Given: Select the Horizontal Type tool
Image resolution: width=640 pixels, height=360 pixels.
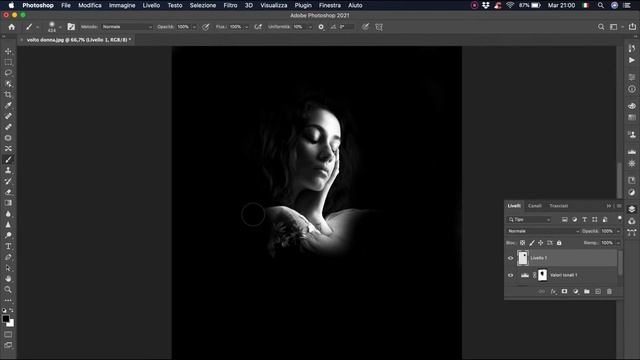Looking at the screenshot, I should tap(8, 246).
